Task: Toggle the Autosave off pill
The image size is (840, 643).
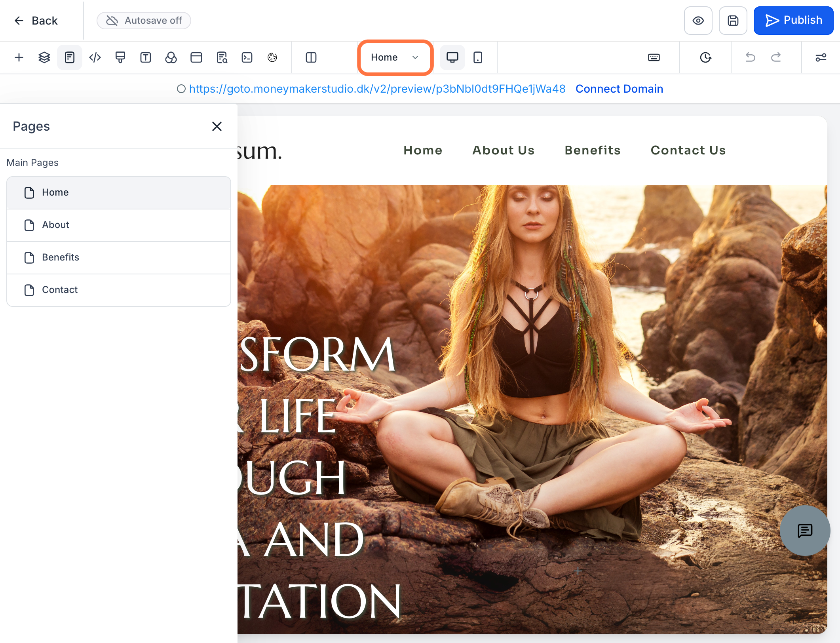Action: (144, 21)
